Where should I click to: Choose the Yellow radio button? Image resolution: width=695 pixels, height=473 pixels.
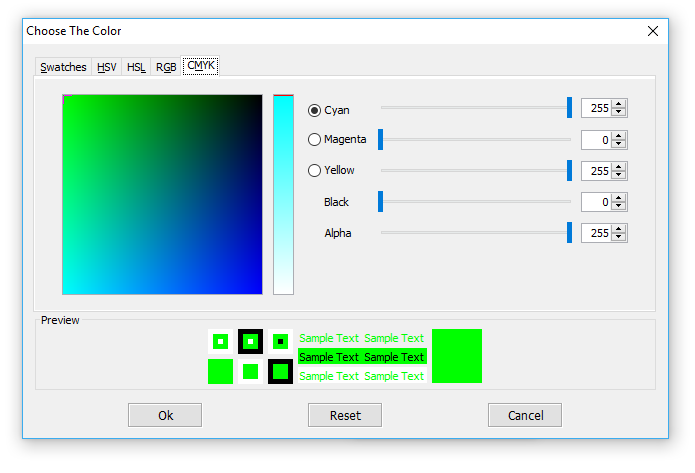(x=314, y=171)
